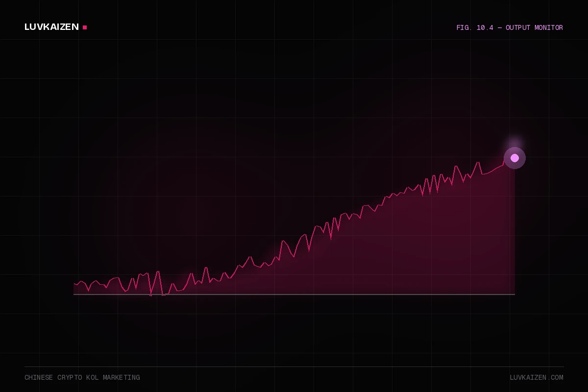Click the LUVKAIZEN brand name
The width and height of the screenshot is (588, 392).
pos(51,27)
